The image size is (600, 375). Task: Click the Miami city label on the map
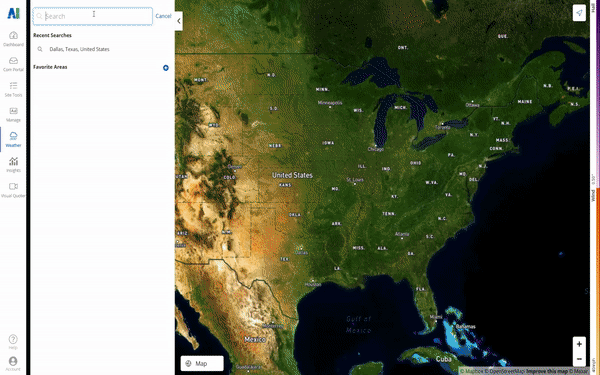pos(436,317)
